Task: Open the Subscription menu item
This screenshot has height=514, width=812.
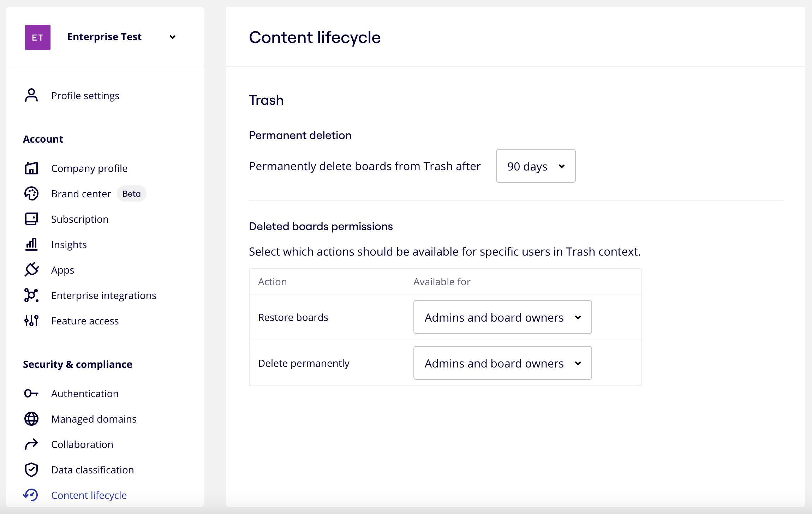Action: click(80, 219)
